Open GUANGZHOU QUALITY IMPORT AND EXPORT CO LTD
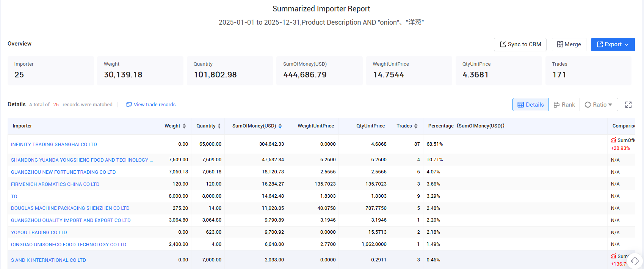644x269 pixels. click(71, 220)
